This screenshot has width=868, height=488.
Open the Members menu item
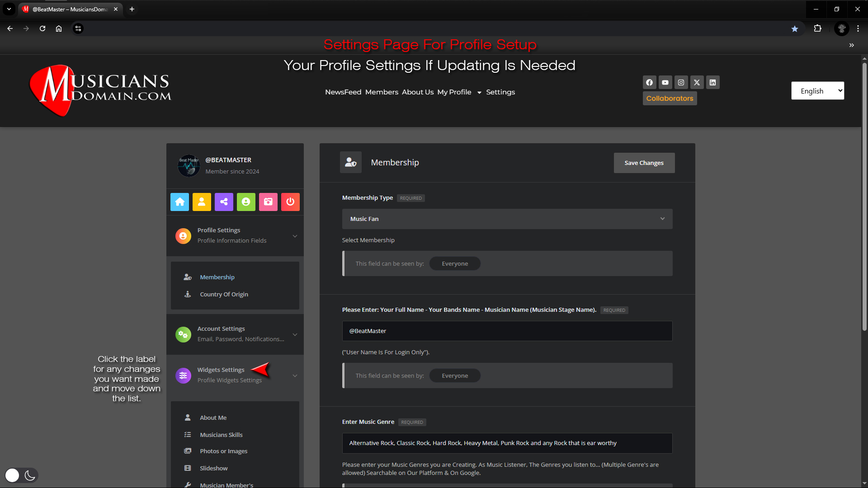coord(382,92)
